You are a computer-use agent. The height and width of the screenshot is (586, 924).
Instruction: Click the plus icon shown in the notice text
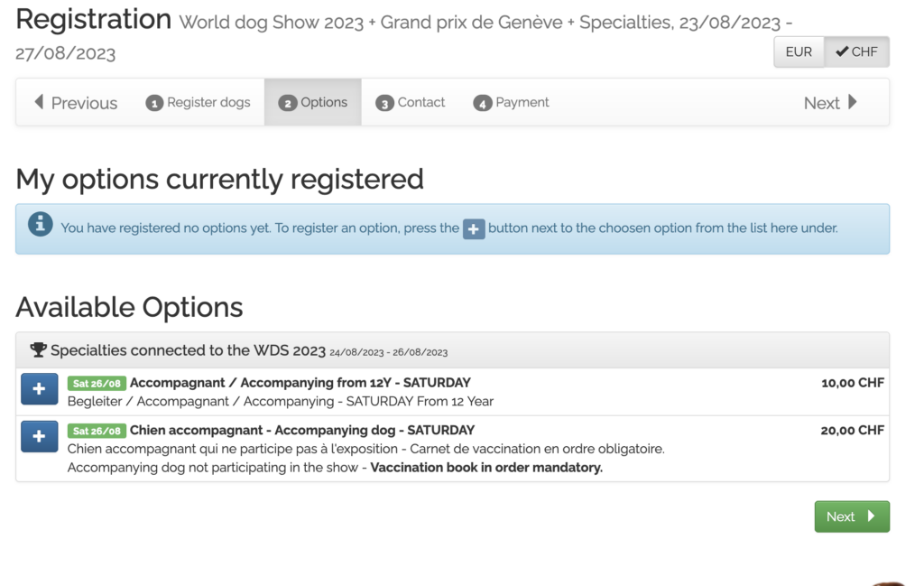tap(474, 228)
